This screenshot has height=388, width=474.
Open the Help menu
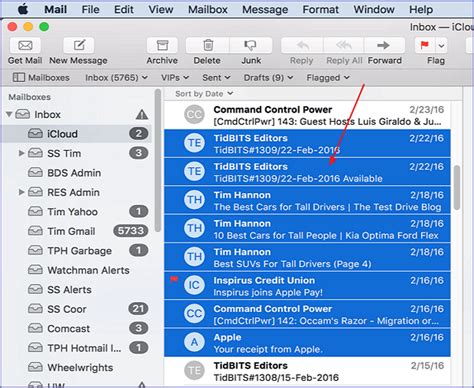(421, 9)
